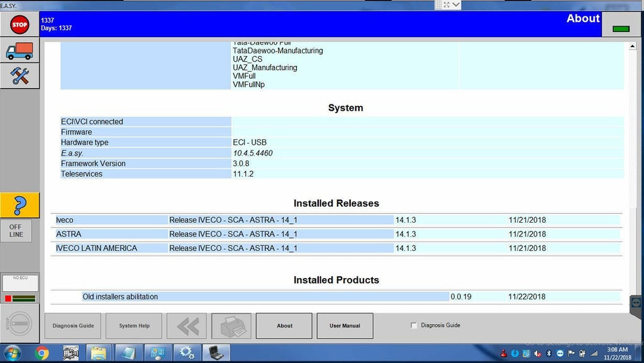Open Windows Explorer folder in taskbar
The height and width of the screenshot is (363, 644).
[99, 353]
